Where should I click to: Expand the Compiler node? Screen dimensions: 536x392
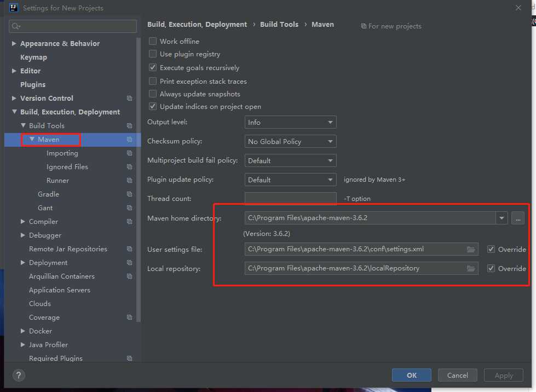tap(23, 222)
